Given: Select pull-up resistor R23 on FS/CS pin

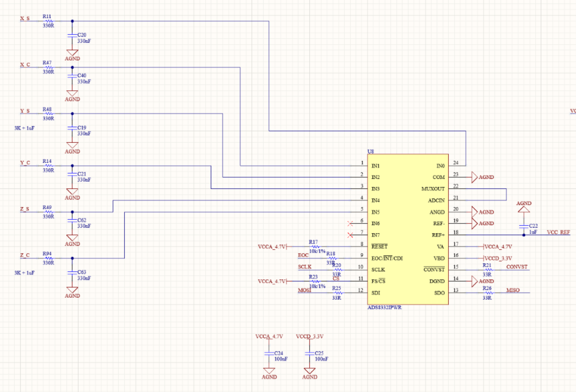Looking at the screenshot, I should pyautogui.click(x=315, y=281).
